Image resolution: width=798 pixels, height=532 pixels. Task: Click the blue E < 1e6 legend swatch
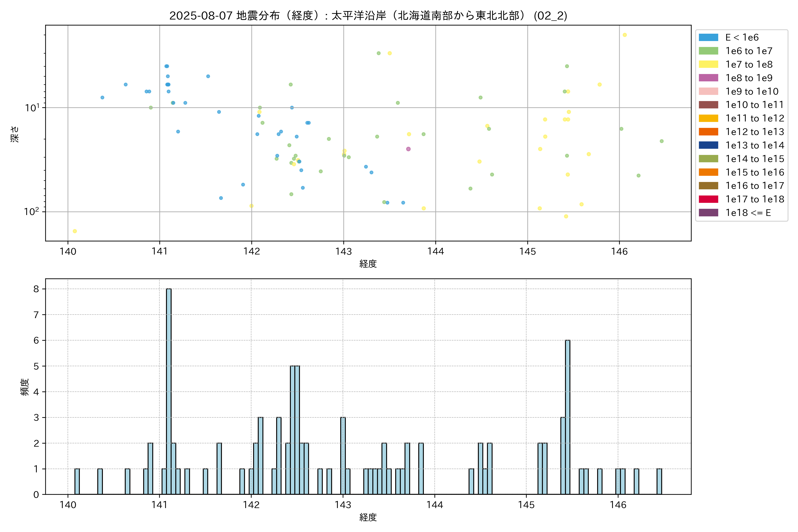(708, 37)
